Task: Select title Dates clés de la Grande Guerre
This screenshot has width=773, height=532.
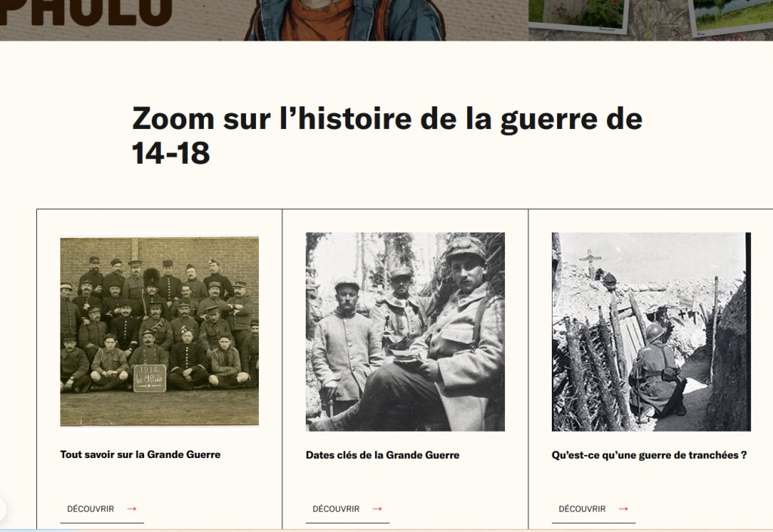Action: click(x=383, y=455)
